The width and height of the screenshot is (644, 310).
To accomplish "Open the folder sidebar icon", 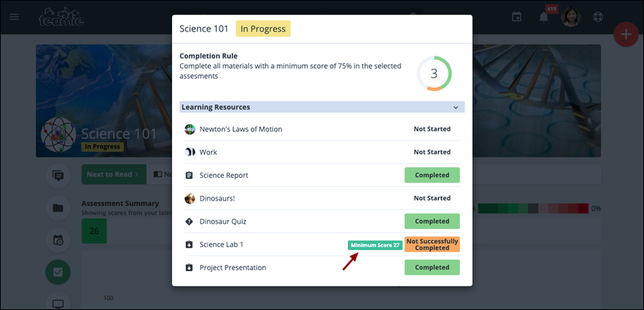I will coord(58,208).
